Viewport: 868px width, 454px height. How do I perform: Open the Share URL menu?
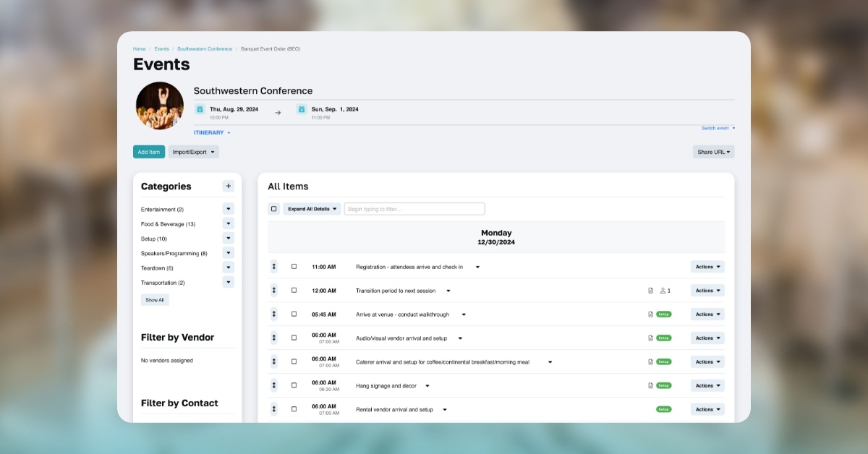click(x=713, y=152)
